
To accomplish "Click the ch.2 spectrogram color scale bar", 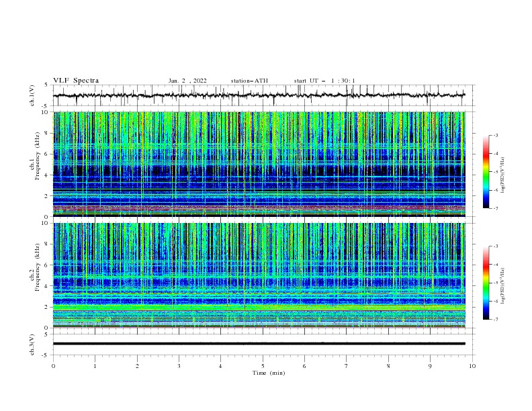I will tap(486, 283).
